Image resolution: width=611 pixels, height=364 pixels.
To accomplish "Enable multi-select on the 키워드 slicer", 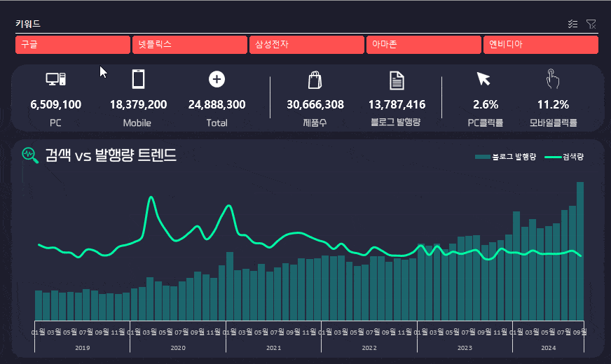I will tap(573, 24).
